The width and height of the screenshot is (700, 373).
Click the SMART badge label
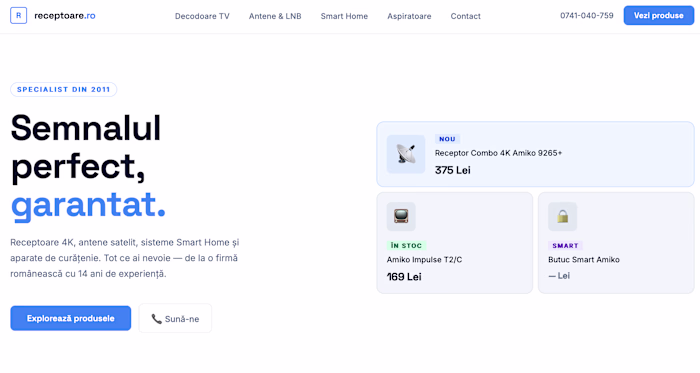coord(565,245)
